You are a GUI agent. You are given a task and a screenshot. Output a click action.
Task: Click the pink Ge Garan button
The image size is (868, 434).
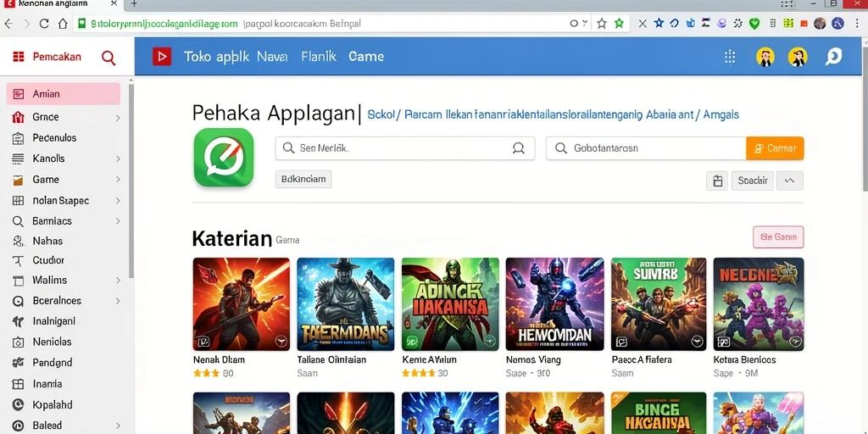[x=778, y=237]
